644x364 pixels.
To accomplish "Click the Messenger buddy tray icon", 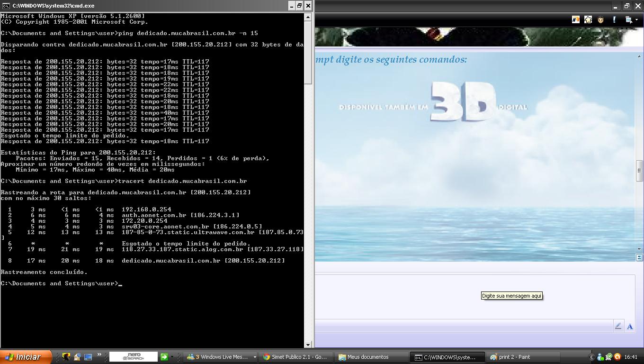I will pos(600,357).
